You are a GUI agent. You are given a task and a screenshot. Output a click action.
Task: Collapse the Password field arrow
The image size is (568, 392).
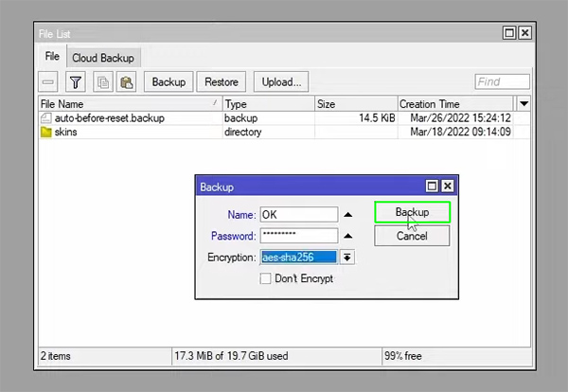[347, 236]
